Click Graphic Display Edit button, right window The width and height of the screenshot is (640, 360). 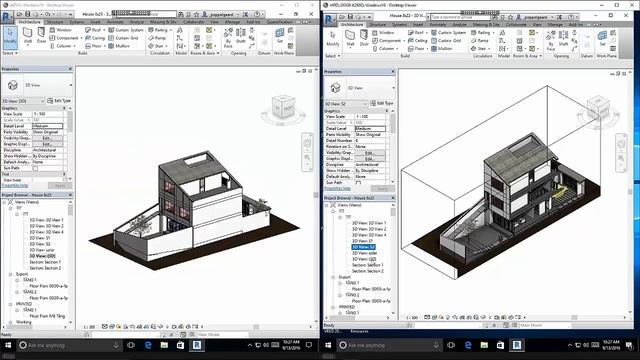(370, 158)
